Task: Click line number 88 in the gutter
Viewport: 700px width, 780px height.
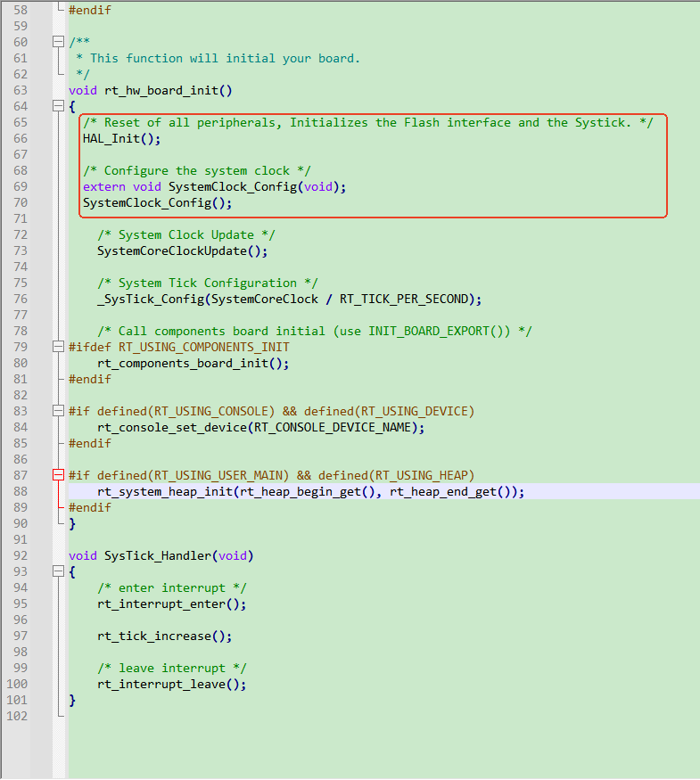Action: [21, 491]
